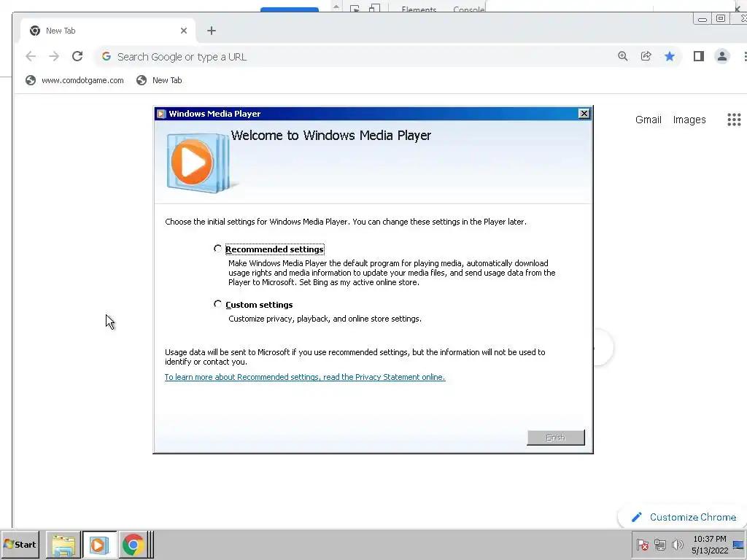Click the Customize Chrome button
This screenshot has width=747, height=560.
tap(684, 517)
